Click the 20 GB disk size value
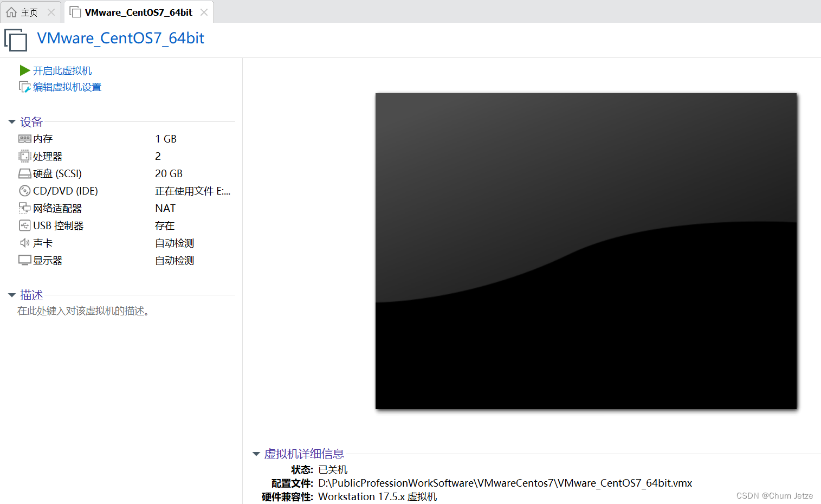The height and width of the screenshot is (504, 821). (169, 174)
